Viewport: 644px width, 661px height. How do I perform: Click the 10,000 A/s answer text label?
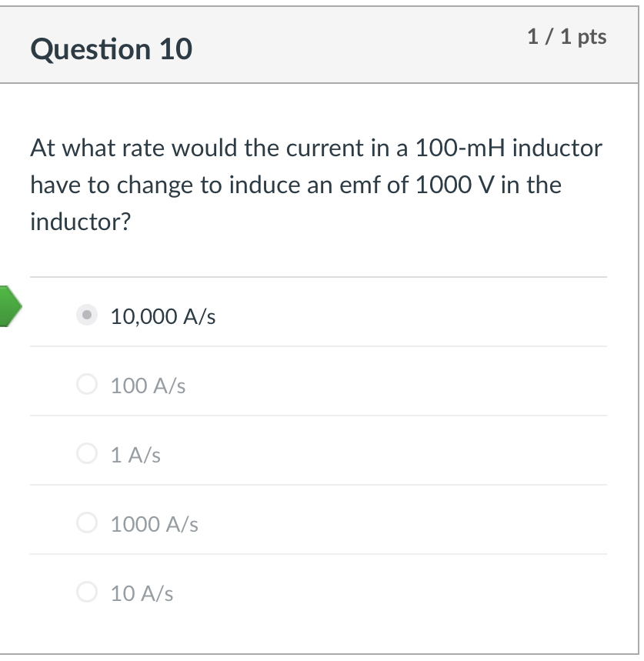[163, 315]
